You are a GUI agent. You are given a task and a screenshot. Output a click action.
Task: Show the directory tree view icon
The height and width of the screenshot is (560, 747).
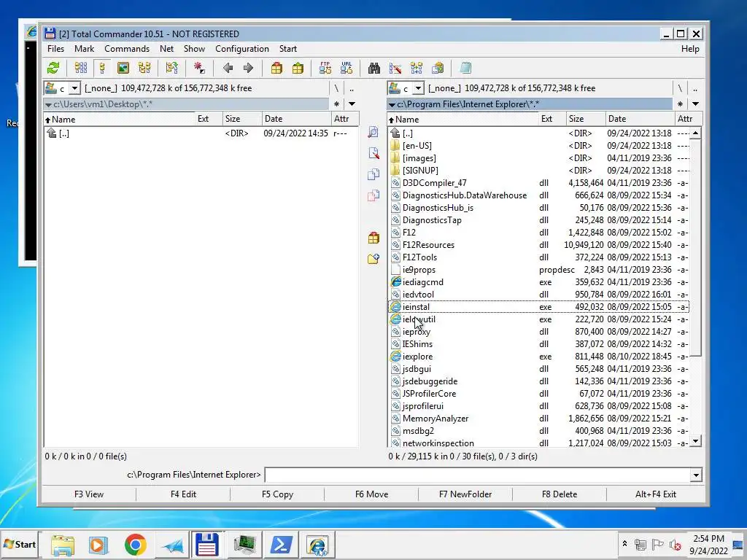point(144,68)
